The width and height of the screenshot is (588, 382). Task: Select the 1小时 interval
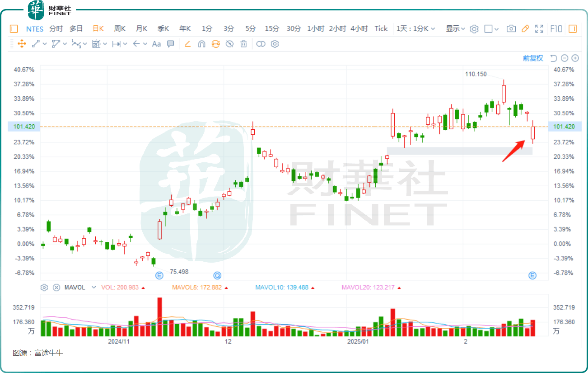tap(316, 28)
